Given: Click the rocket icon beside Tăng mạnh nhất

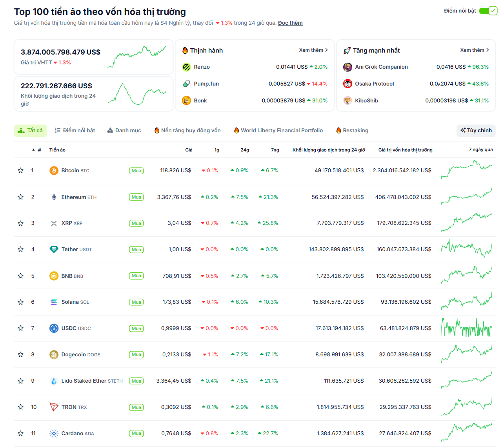Looking at the screenshot, I should click(x=347, y=51).
